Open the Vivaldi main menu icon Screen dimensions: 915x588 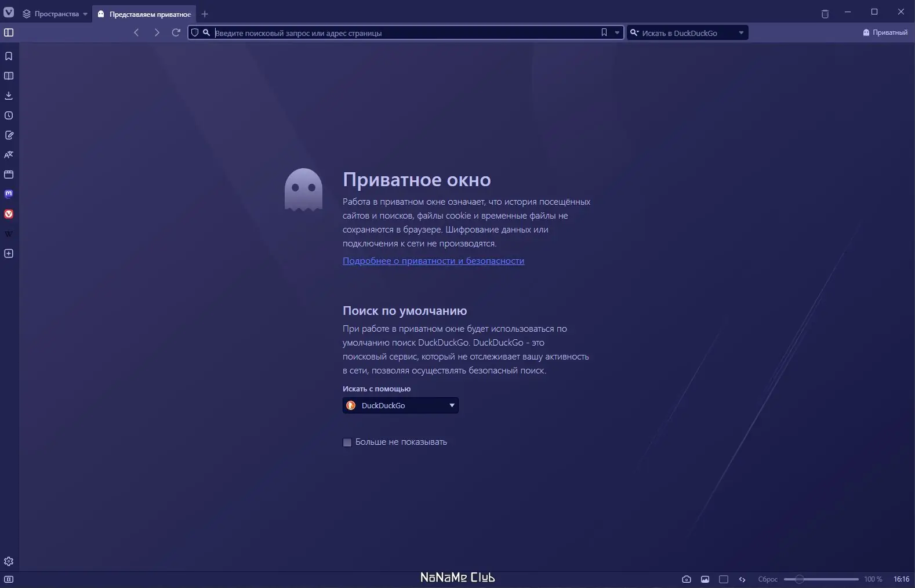[x=9, y=13]
